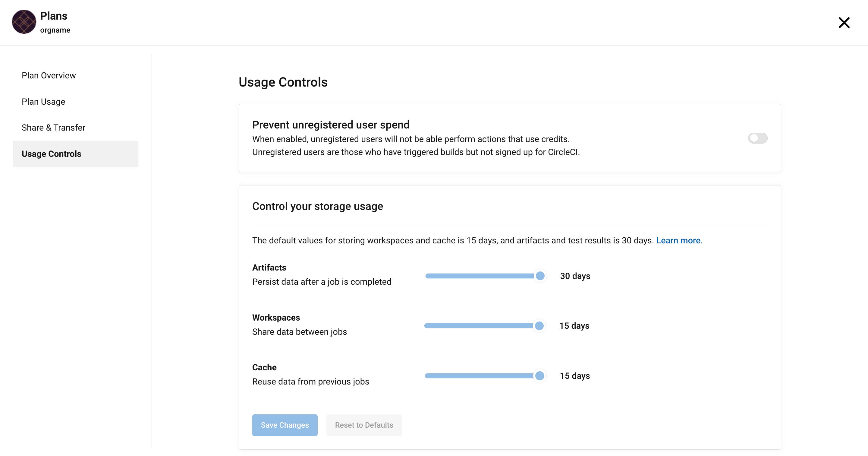Image resolution: width=868 pixels, height=456 pixels.
Task: Close the Plans page with the X
Action: (x=844, y=23)
